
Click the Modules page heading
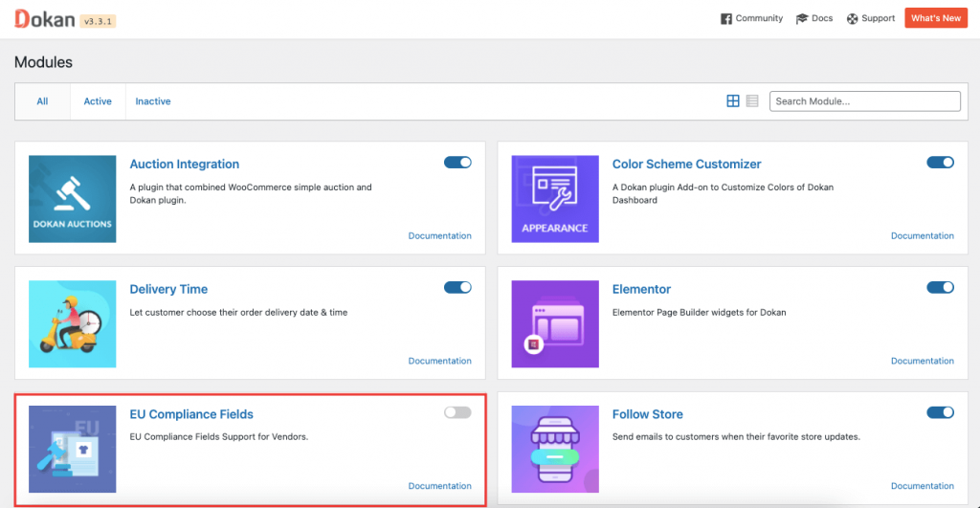click(43, 62)
